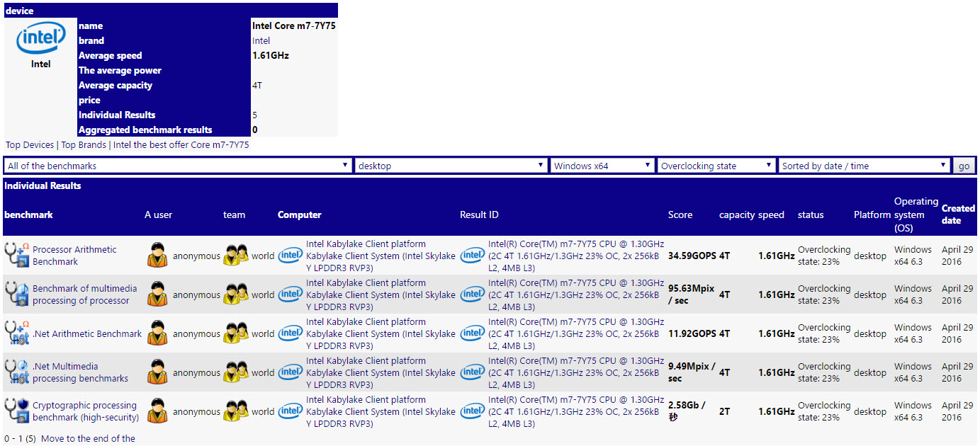The height and width of the screenshot is (446, 980).
Task: Follow 'Intel the best offer Core m7-7Y75' link
Action: (181, 145)
